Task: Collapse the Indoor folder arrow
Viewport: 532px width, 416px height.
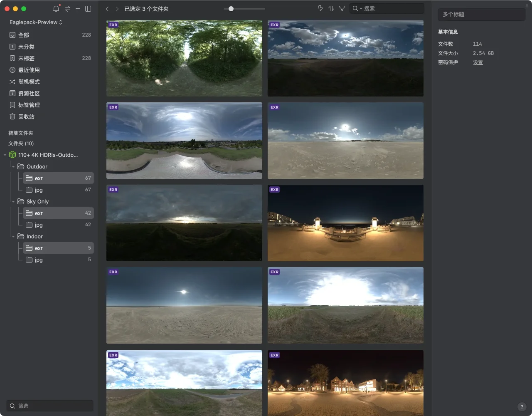Action: (x=13, y=237)
